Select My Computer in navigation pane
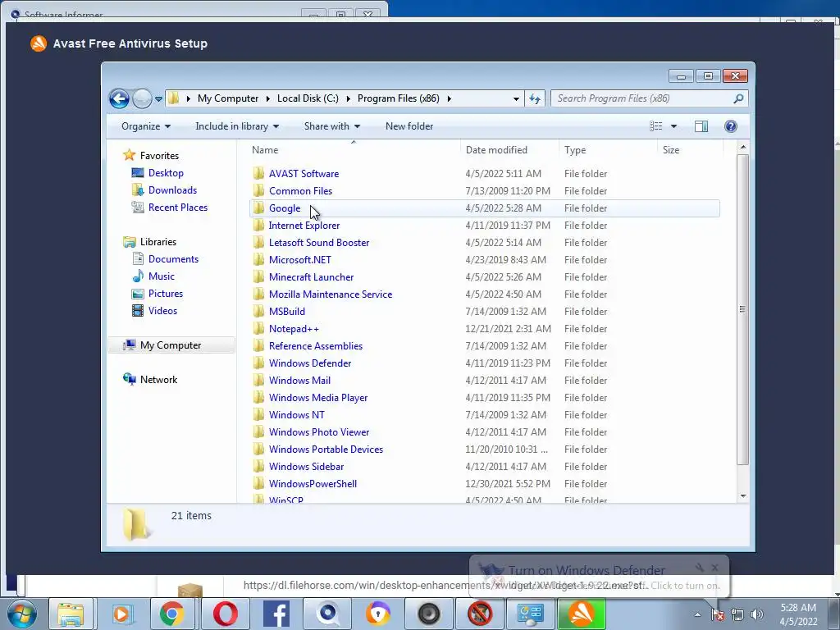The width and height of the screenshot is (840, 630). [171, 345]
